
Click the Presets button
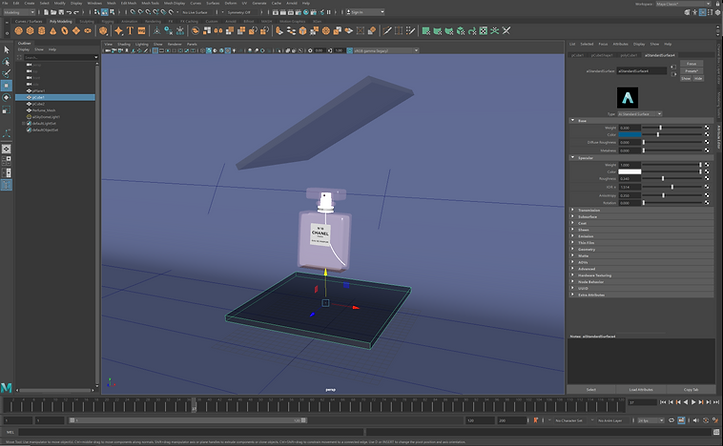pyautogui.click(x=691, y=71)
